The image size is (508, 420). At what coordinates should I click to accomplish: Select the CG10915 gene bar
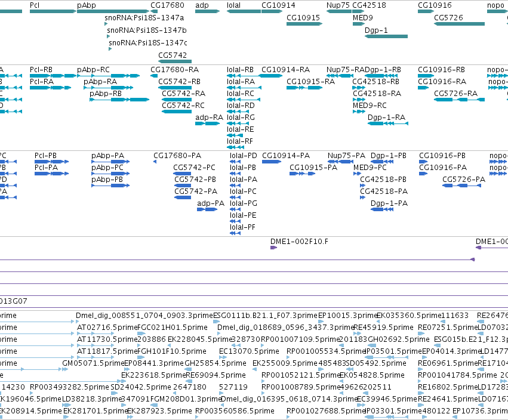coord(304,24)
